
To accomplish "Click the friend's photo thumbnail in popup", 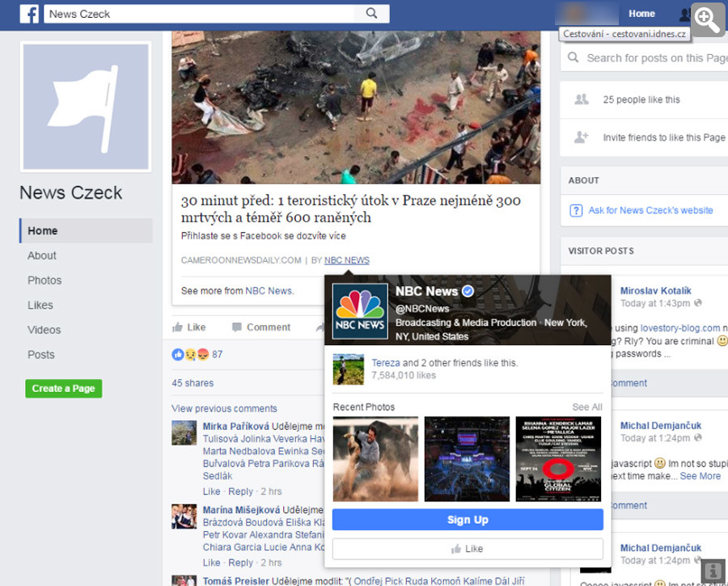I will (x=348, y=369).
